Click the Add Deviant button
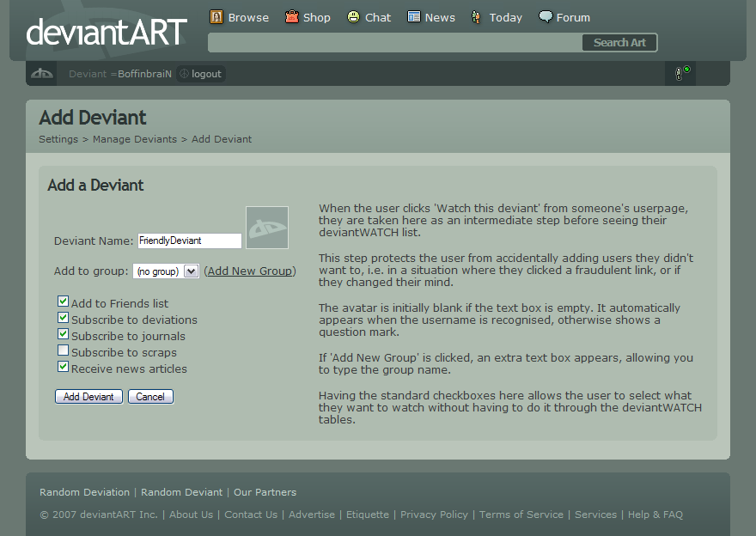 88,397
